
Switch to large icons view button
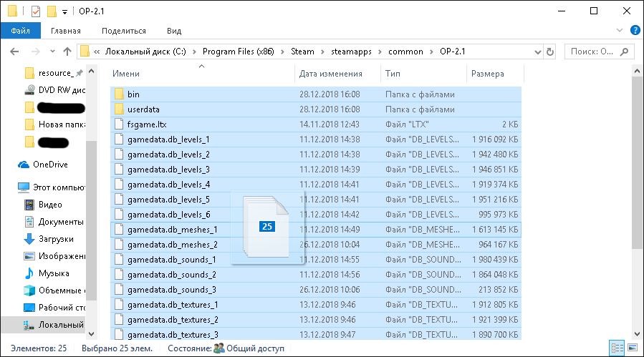(633, 348)
